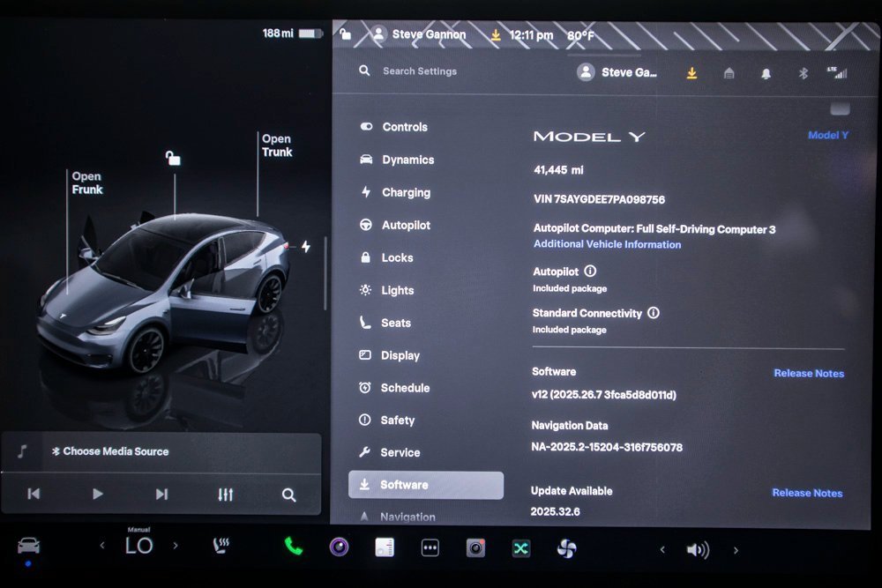Tap the car controls icon

coord(28,546)
